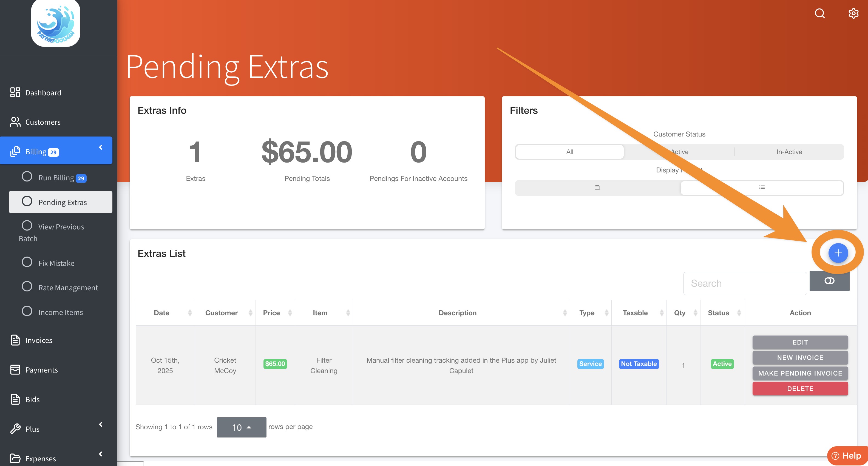The image size is (868, 466).
Task: Open the settings gear icon
Action: [x=853, y=13]
